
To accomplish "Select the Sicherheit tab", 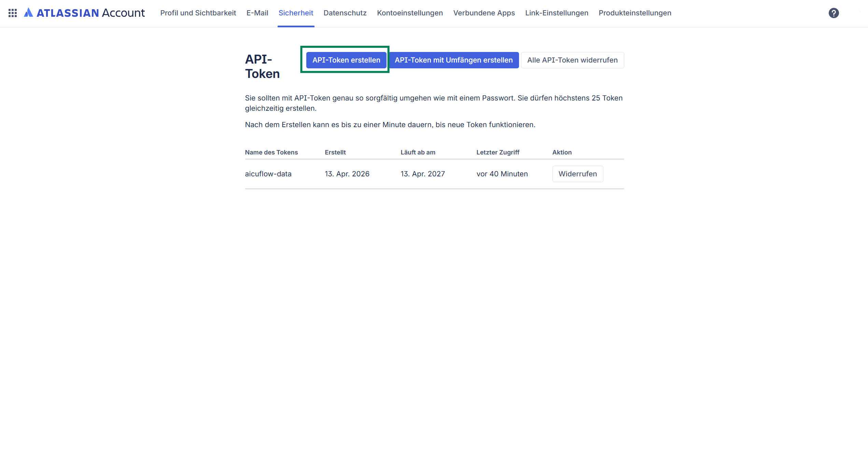I will pyautogui.click(x=296, y=13).
